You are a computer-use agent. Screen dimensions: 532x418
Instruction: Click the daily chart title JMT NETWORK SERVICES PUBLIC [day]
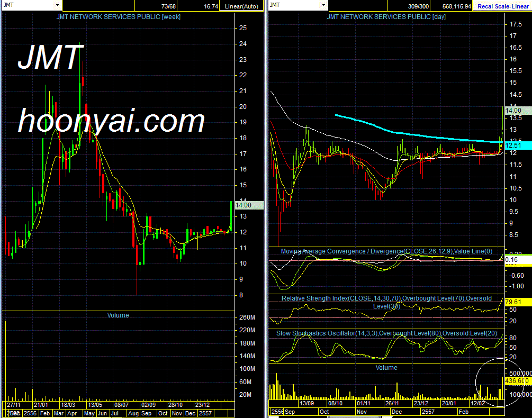[x=386, y=16]
